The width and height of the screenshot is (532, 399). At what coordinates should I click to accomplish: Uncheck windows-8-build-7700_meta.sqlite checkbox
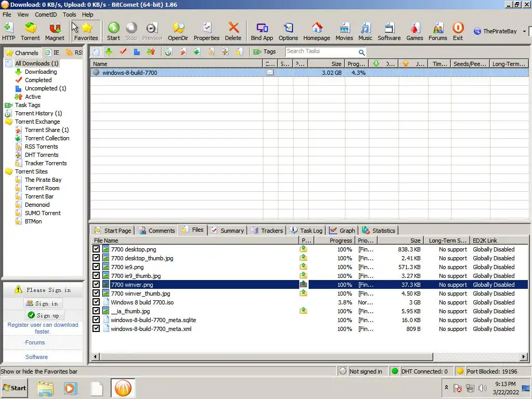click(96, 320)
